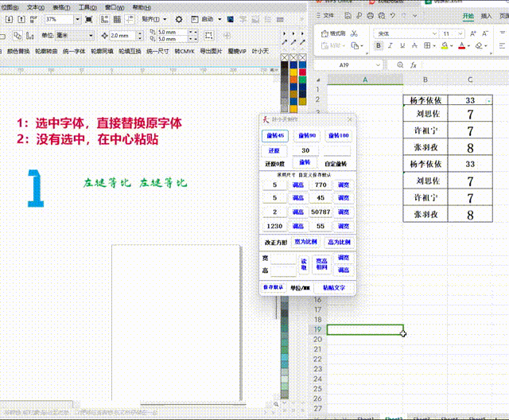Image resolution: width=509 pixels, height=420 pixels.
Task: Click the increase font size icon
Action: pyautogui.click(x=473, y=33)
